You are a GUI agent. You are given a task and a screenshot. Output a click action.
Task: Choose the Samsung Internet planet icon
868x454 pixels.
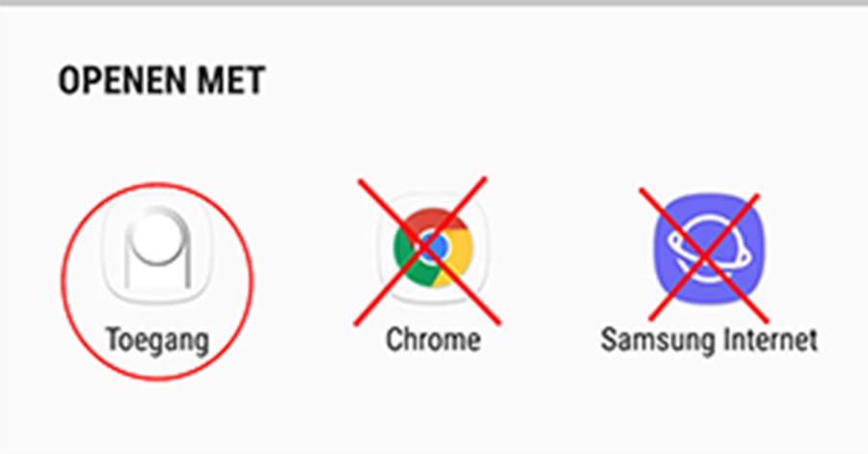709,248
